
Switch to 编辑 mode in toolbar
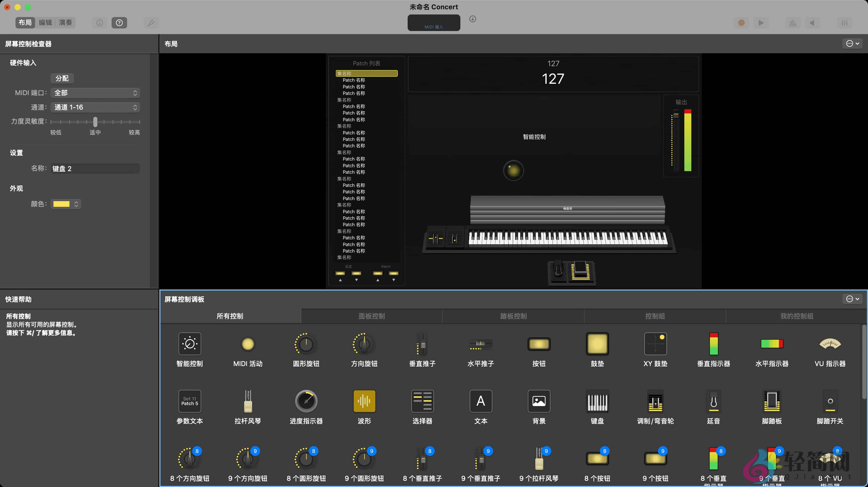45,22
